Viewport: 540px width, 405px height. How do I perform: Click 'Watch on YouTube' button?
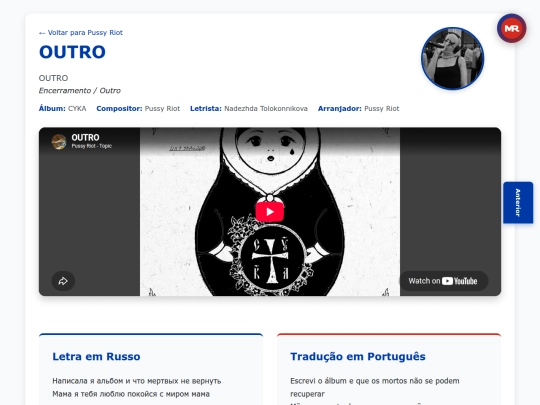click(443, 281)
